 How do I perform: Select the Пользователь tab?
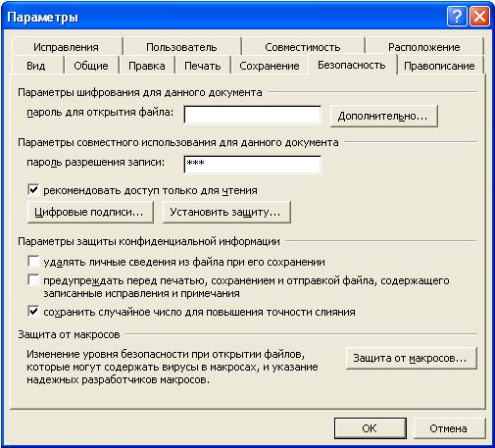tap(181, 47)
